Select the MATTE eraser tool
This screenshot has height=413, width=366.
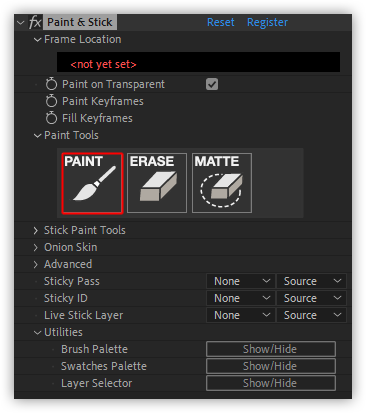coord(222,183)
